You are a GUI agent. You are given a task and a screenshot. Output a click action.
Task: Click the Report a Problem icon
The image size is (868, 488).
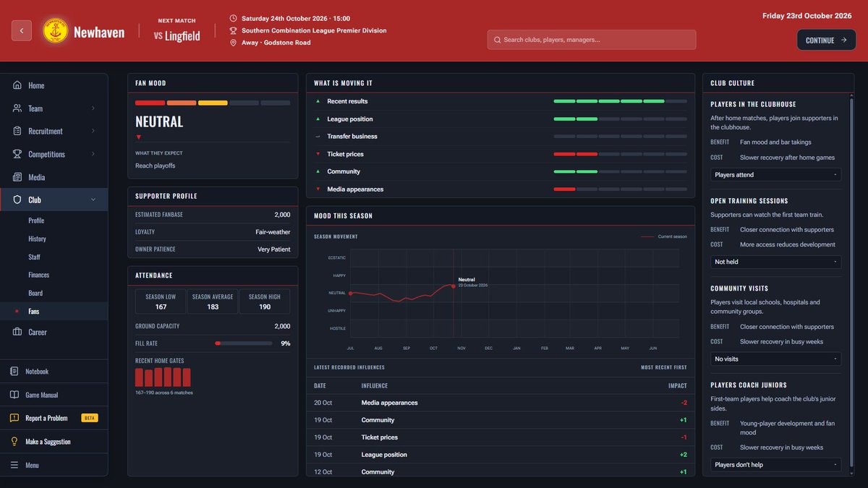(14, 418)
